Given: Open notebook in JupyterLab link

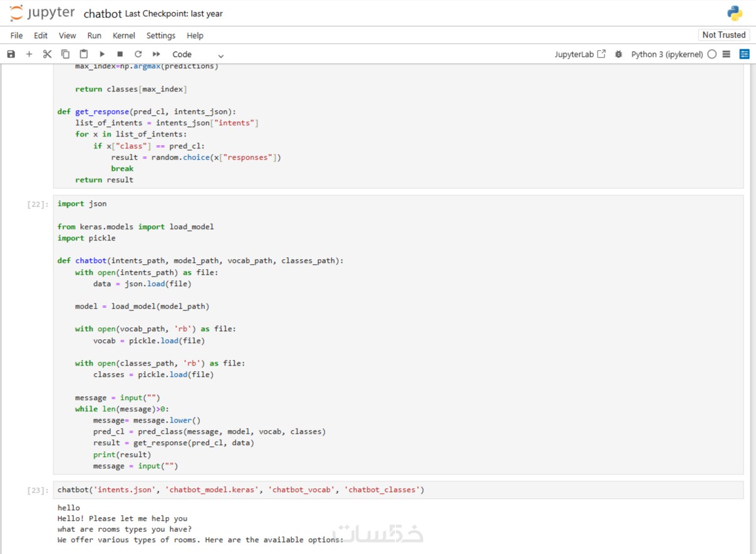Looking at the screenshot, I should [580, 54].
